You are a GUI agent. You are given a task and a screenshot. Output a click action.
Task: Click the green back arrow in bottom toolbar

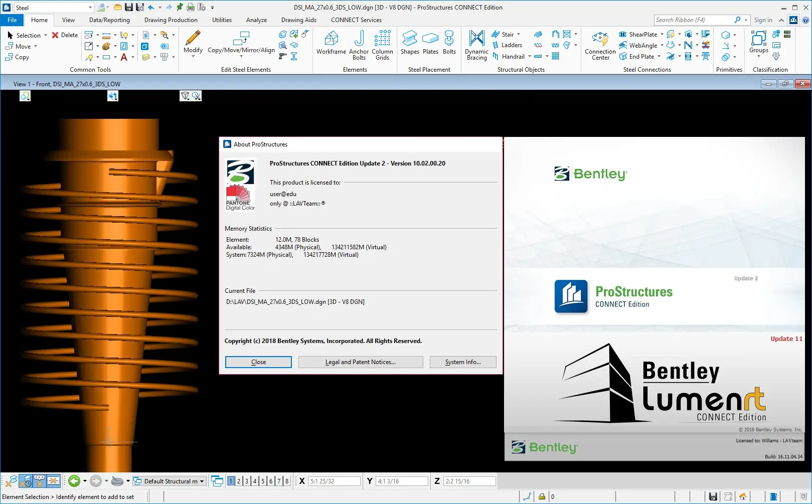coord(74,481)
